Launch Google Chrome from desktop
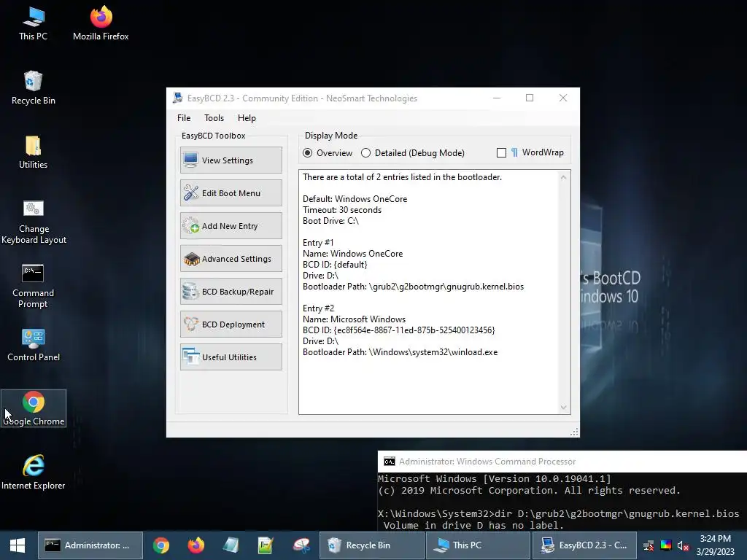Viewport: 747px width, 560px height. click(x=34, y=408)
